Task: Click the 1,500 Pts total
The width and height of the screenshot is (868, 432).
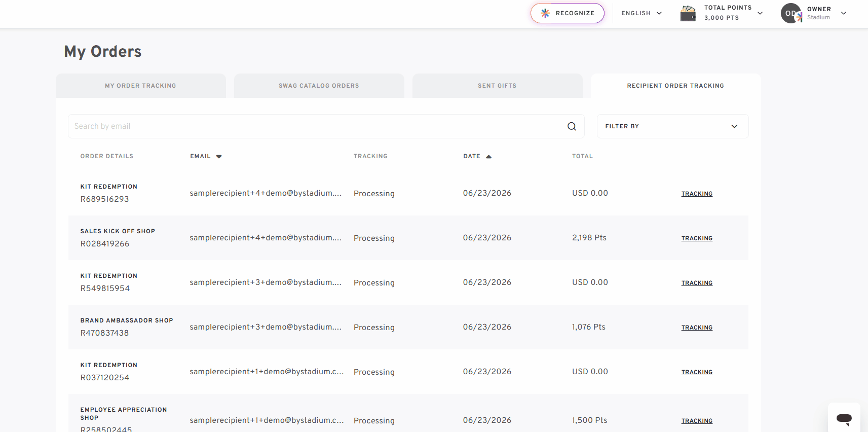Action: point(590,420)
